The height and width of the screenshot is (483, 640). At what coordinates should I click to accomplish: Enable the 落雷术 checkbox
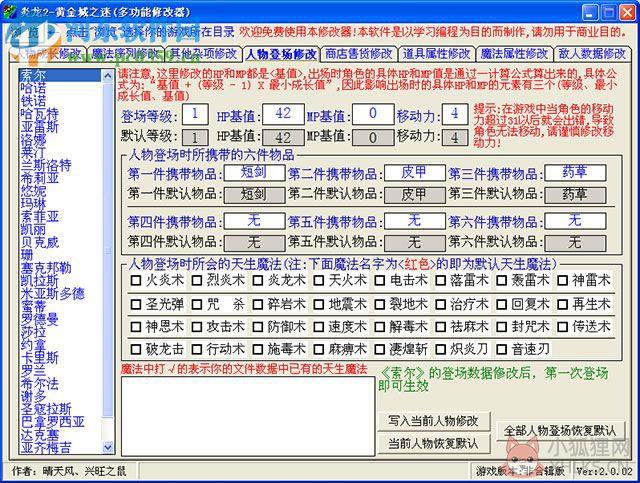pyautogui.click(x=441, y=280)
